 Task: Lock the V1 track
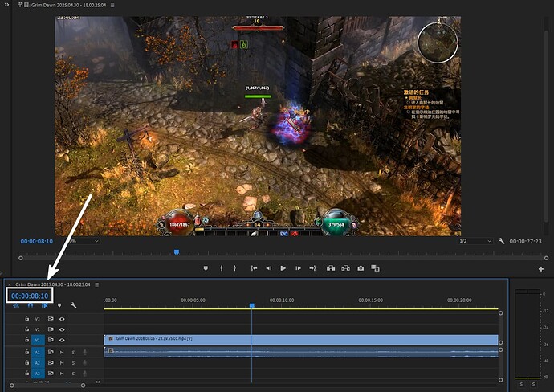26,340
